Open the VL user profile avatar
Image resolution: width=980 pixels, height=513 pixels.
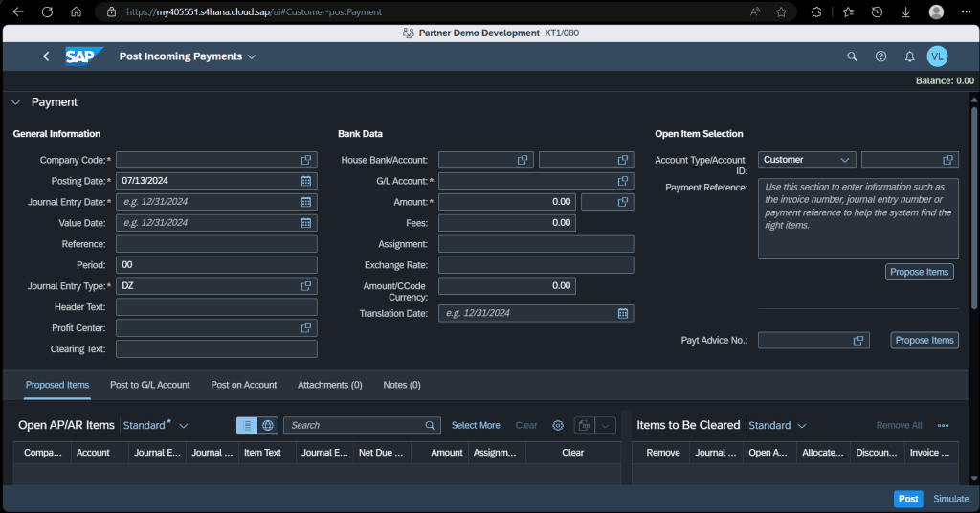[937, 56]
